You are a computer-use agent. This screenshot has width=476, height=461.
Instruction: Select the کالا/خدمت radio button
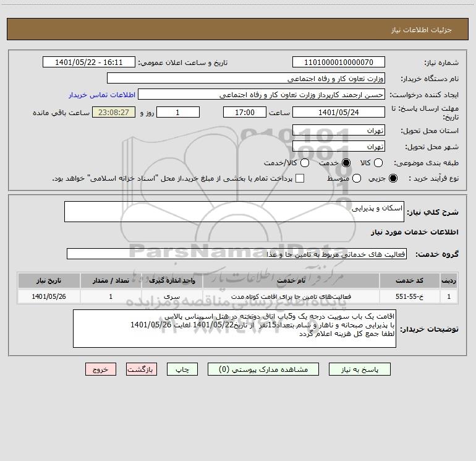[x=305, y=163]
